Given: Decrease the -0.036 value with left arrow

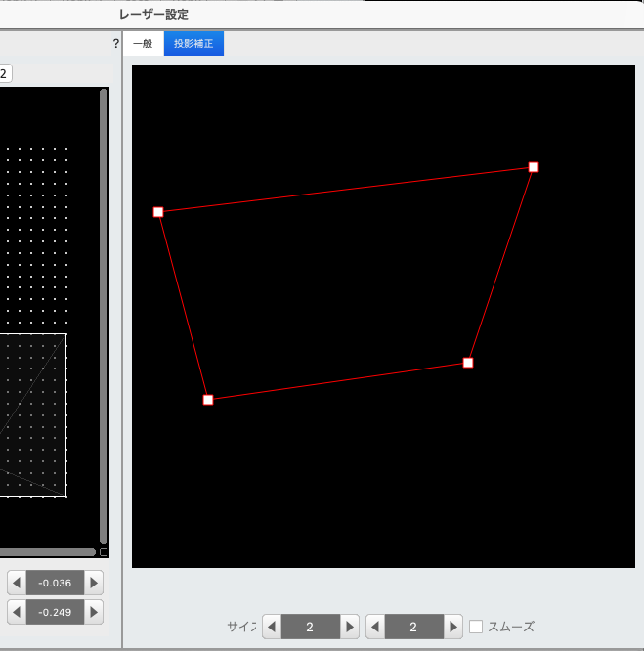Looking at the screenshot, I should 17,583.
